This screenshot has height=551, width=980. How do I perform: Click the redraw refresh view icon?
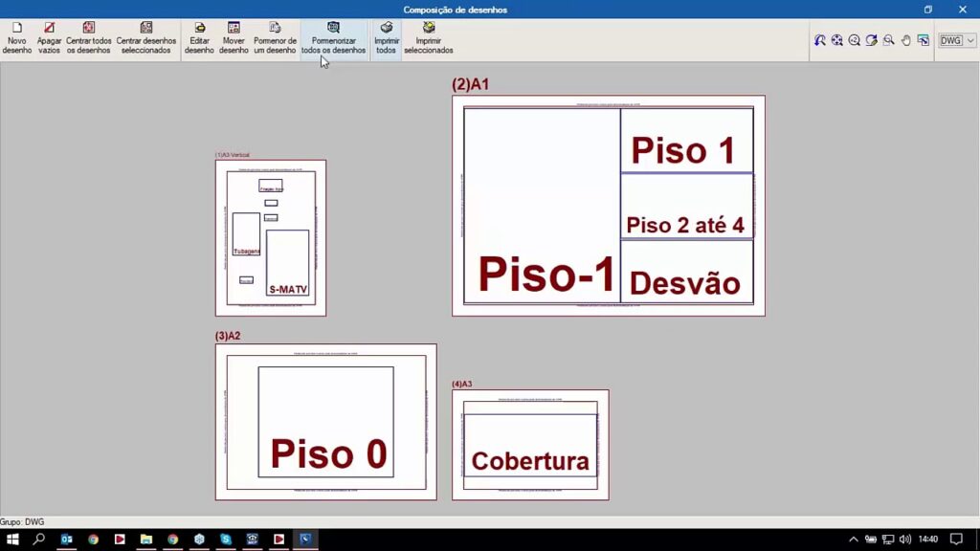click(871, 40)
